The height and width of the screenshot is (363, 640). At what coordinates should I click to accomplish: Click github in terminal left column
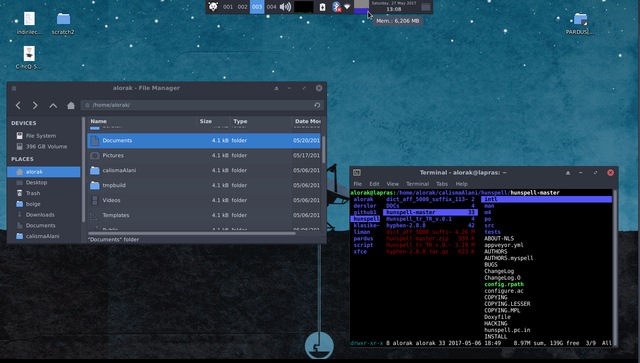pos(365,212)
